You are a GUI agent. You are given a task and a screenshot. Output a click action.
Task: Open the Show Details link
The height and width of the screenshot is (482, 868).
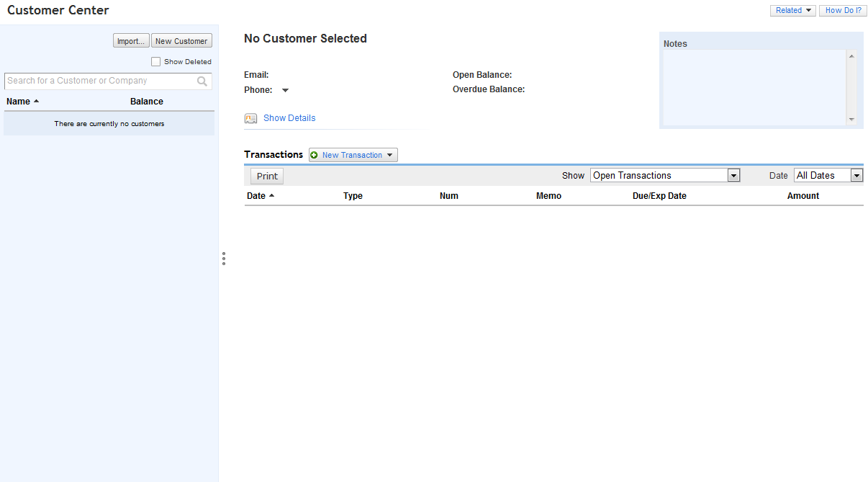coord(289,118)
